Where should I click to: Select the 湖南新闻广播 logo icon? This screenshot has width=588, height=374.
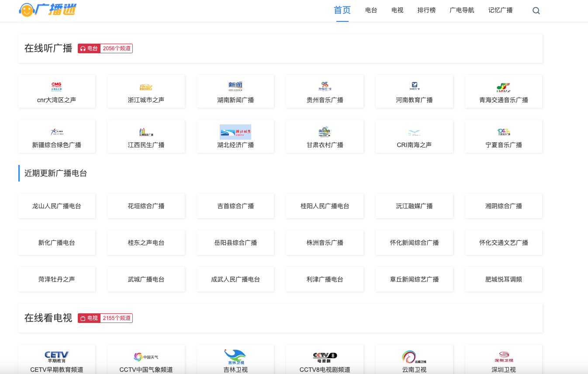point(235,86)
